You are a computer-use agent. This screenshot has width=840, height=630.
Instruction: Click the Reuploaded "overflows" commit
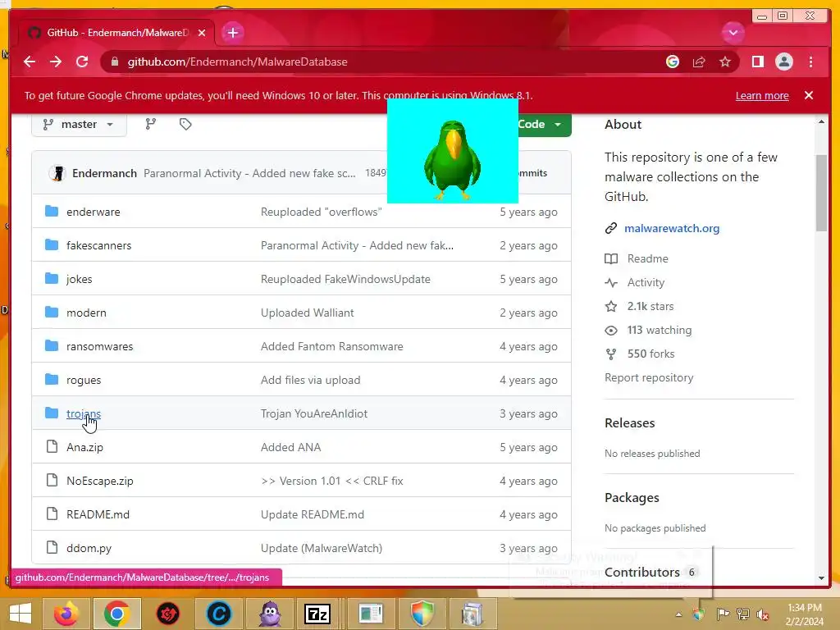coord(321,212)
